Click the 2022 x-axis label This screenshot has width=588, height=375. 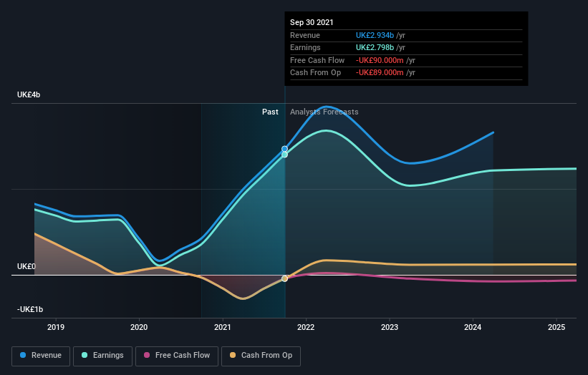(306, 327)
